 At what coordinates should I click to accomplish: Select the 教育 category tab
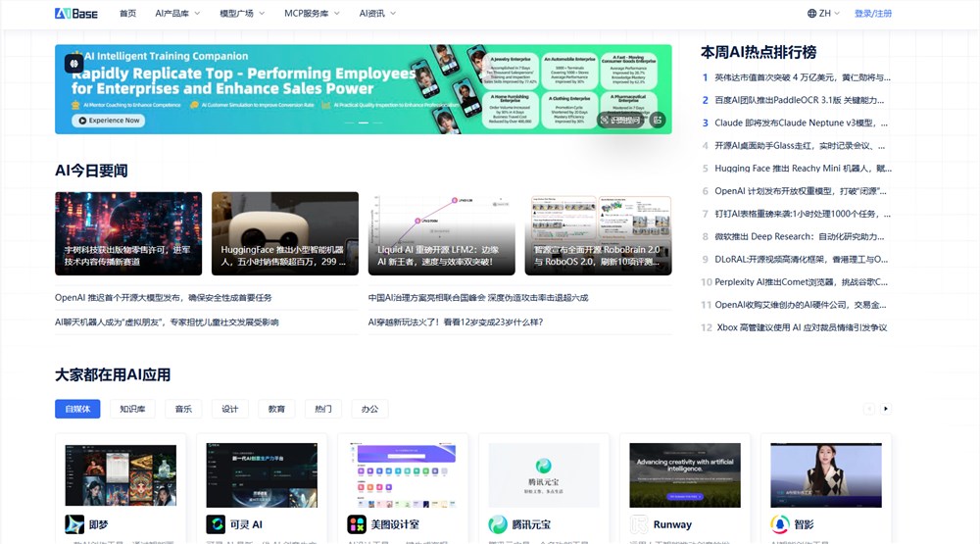276,409
